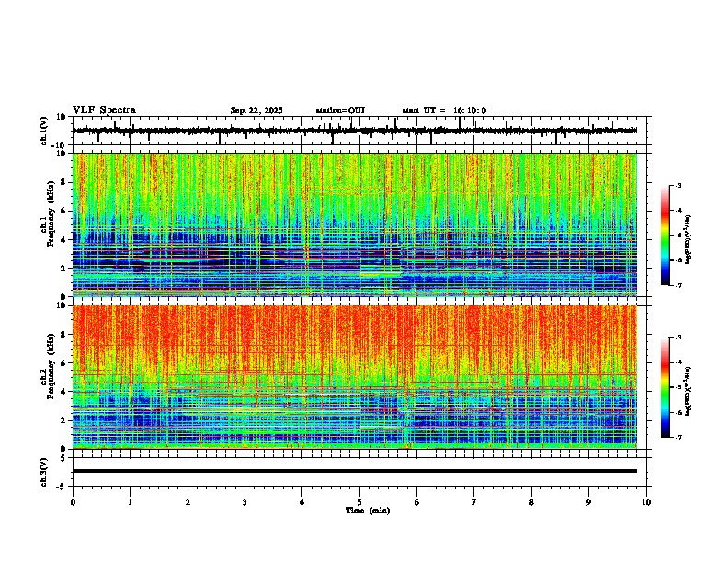The image size is (728, 563).
Task: Click the "Time (min)" axis label
Action: [x=368, y=511]
